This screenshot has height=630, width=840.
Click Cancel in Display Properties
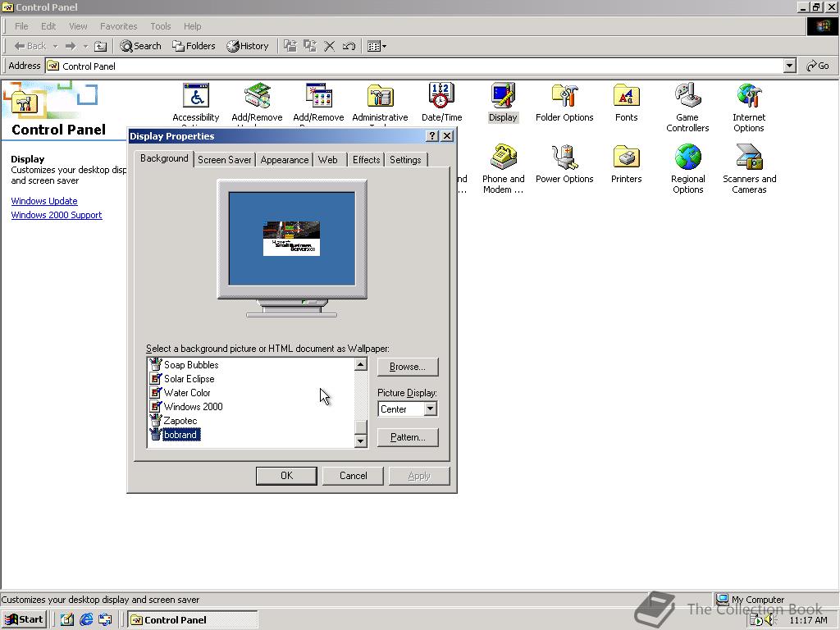(353, 476)
